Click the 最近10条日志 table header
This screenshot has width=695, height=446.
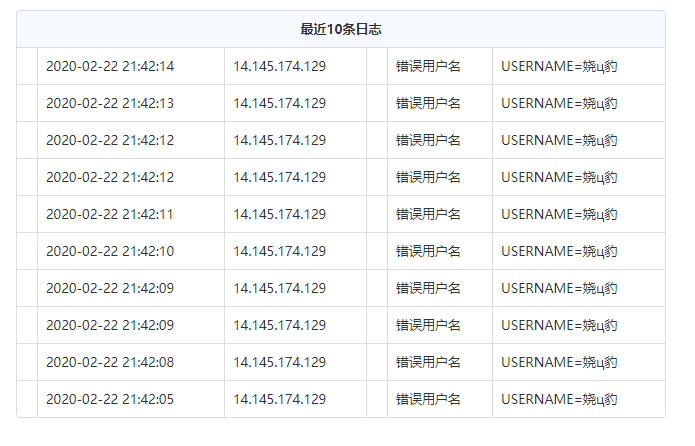click(x=341, y=29)
